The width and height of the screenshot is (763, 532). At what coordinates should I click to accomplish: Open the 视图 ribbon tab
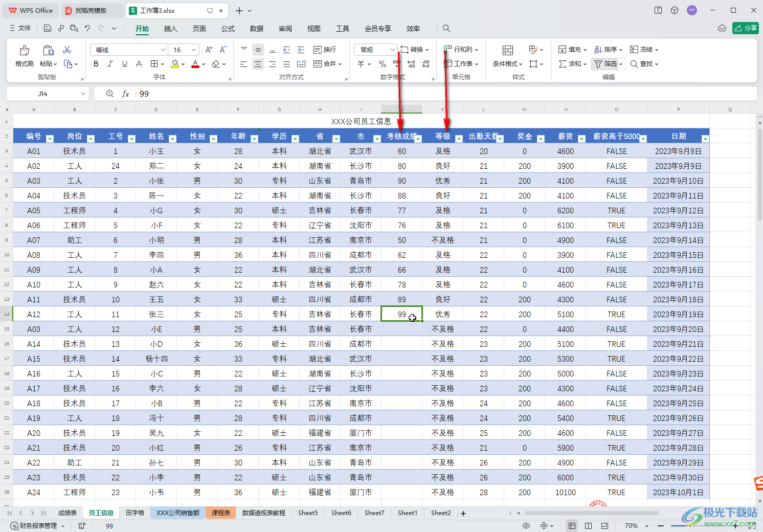[314, 29]
